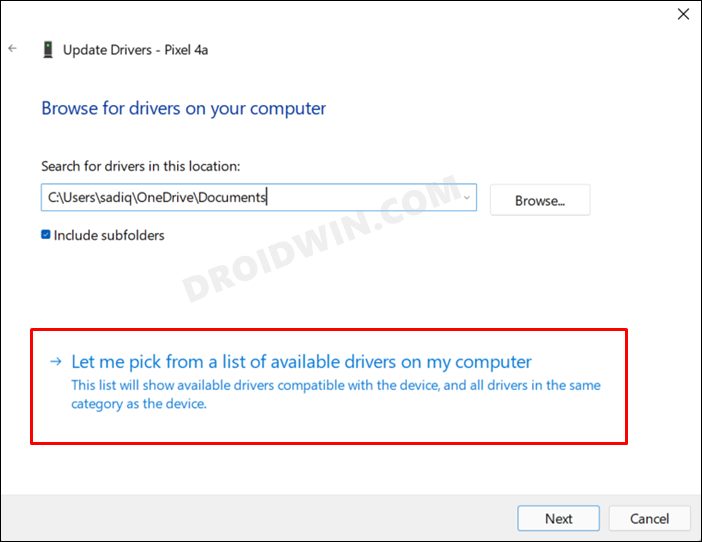Image resolution: width=702 pixels, height=542 pixels.
Task: Expand the driver location dropdown arrow
Action: click(x=467, y=197)
